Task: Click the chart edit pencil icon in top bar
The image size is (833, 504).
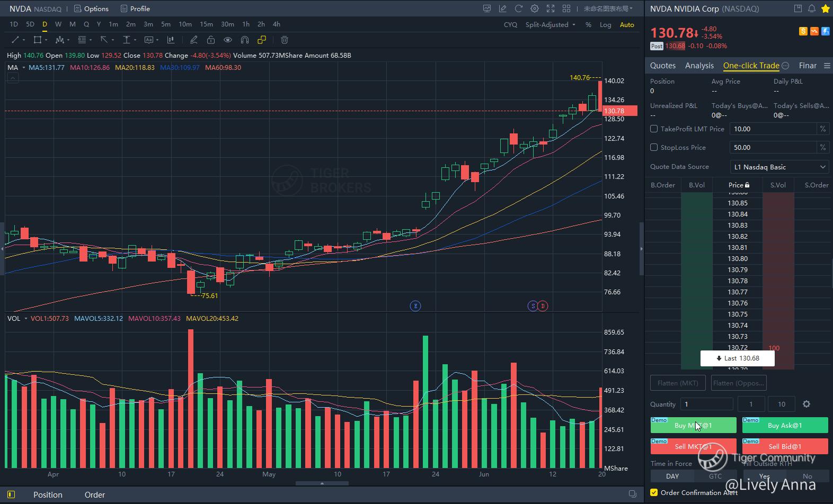Action: click(x=502, y=8)
